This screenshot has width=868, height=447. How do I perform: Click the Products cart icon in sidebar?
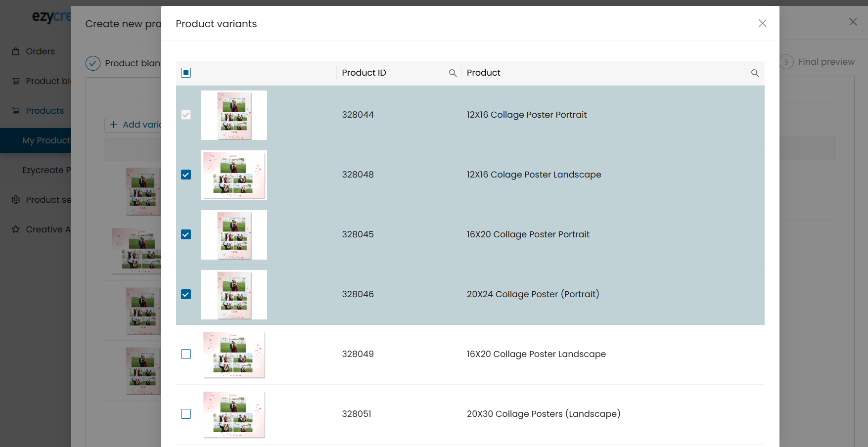click(x=16, y=111)
